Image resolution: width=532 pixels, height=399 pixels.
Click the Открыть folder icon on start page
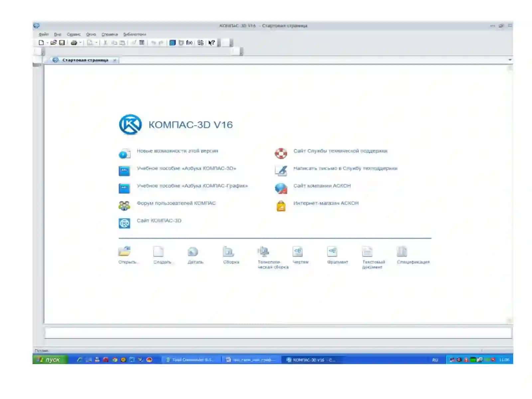[x=124, y=251]
